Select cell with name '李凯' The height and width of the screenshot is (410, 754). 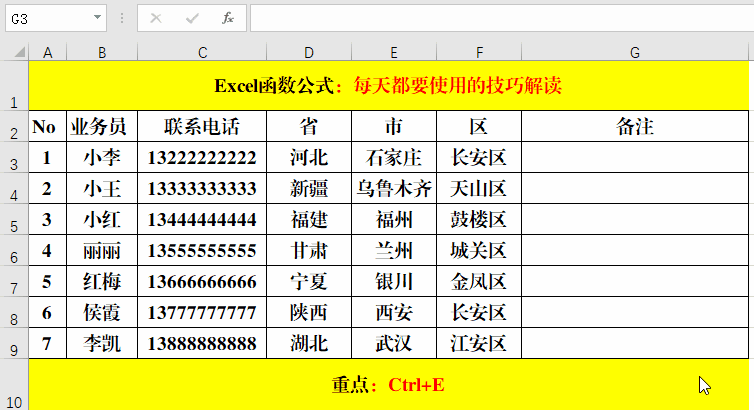pyautogui.click(x=102, y=343)
